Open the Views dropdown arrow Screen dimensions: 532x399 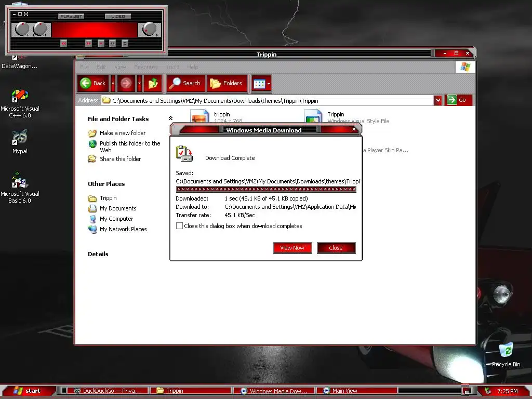(269, 84)
